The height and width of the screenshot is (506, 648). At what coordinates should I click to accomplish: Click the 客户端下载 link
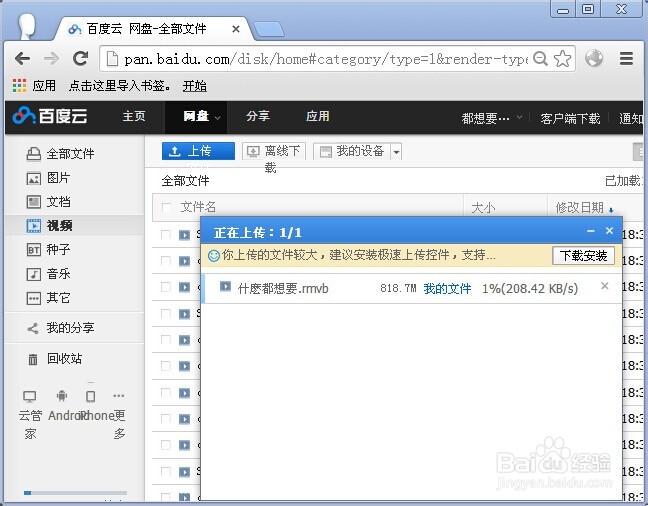570,119
